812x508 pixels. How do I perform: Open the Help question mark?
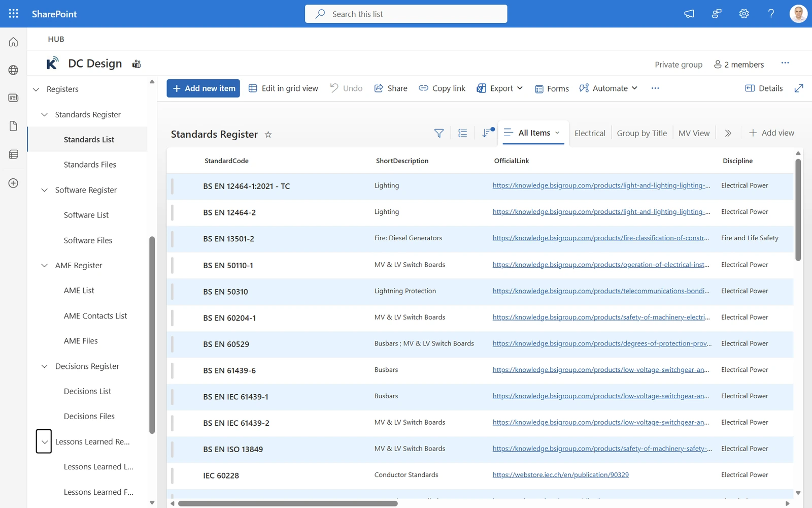770,14
